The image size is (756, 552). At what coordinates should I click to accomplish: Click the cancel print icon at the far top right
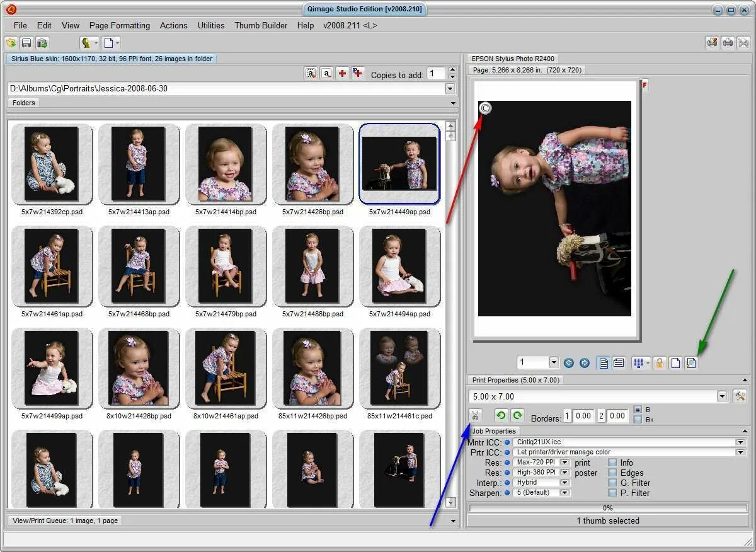click(x=743, y=43)
